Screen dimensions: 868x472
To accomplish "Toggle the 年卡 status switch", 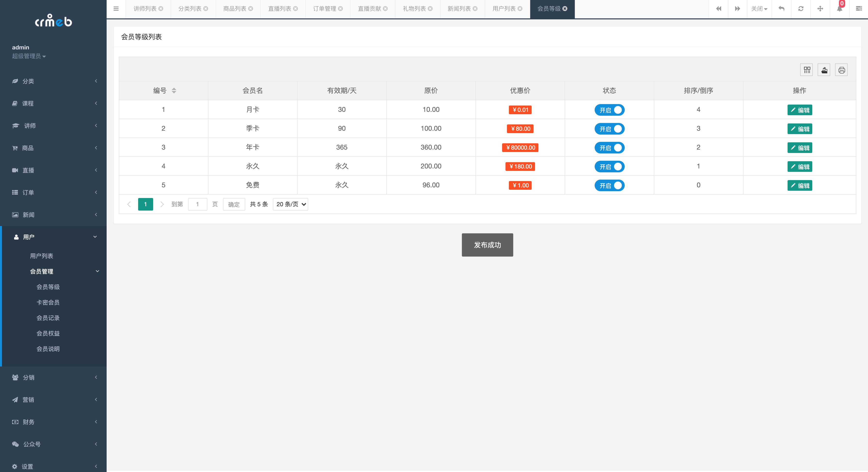I will (609, 148).
